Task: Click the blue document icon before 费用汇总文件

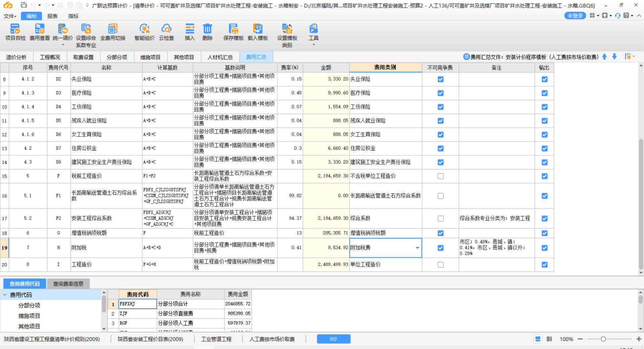Action: [466, 57]
